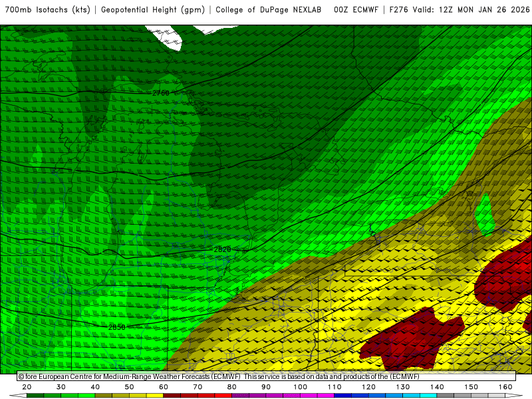The width and height of the screenshot is (532, 399).
Task: Click the 2820 height contour label
Action: tap(222, 249)
